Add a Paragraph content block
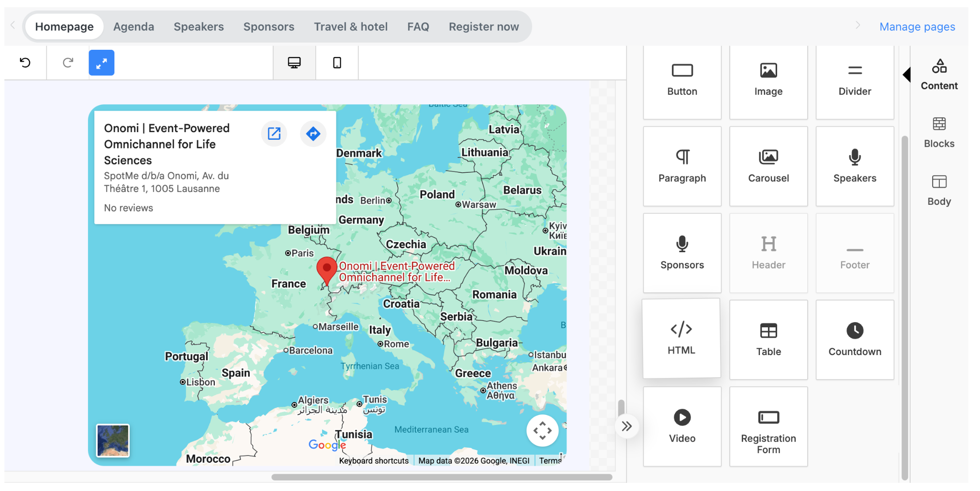The image size is (980, 491). (682, 166)
